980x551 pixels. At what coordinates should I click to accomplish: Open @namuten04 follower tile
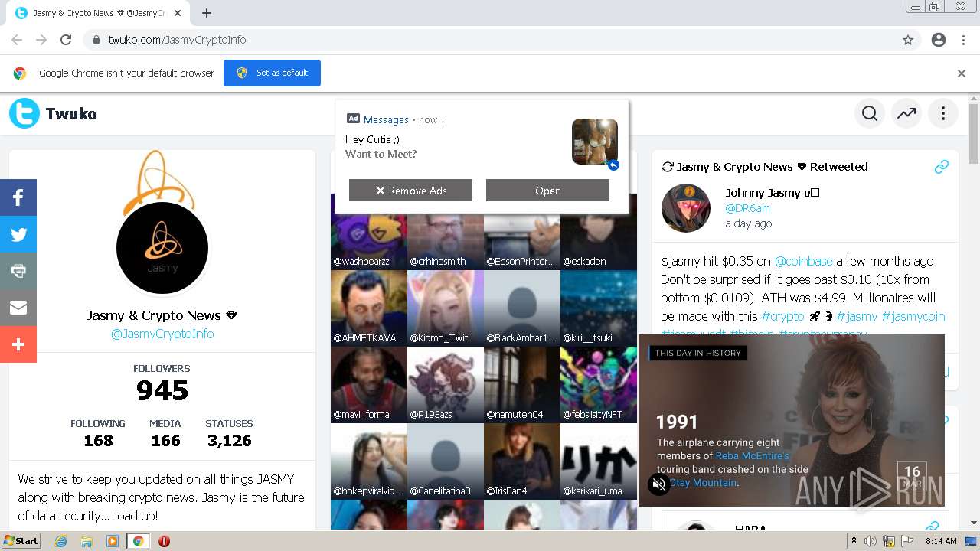tap(522, 385)
